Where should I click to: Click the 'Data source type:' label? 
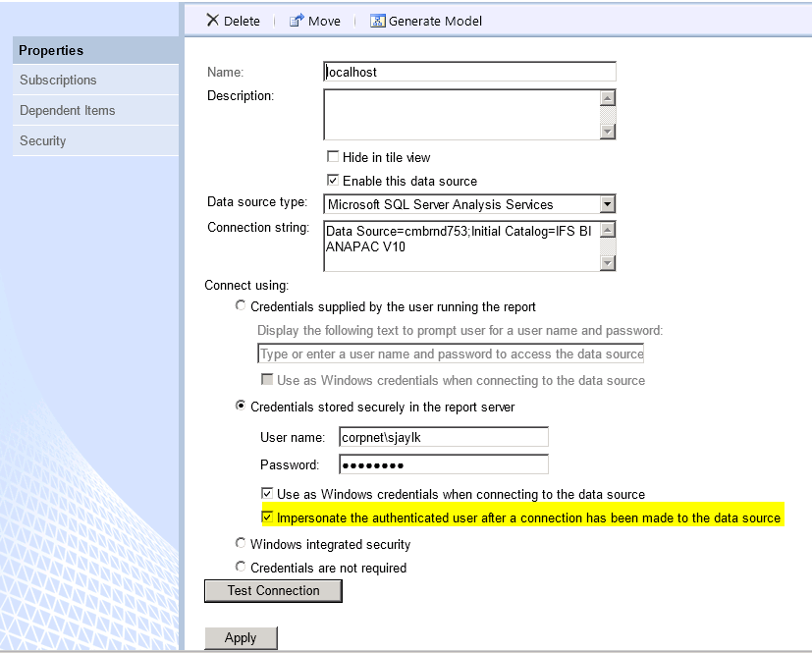pyautogui.click(x=257, y=202)
